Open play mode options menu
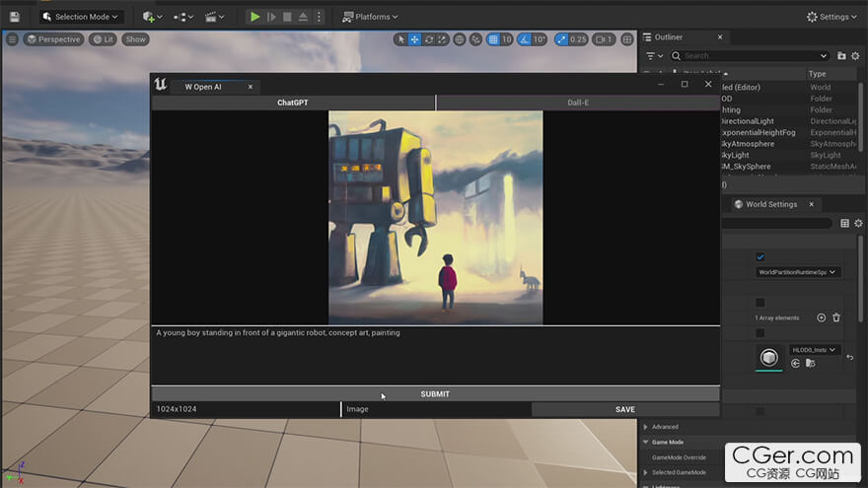 pyautogui.click(x=319, y=17)
